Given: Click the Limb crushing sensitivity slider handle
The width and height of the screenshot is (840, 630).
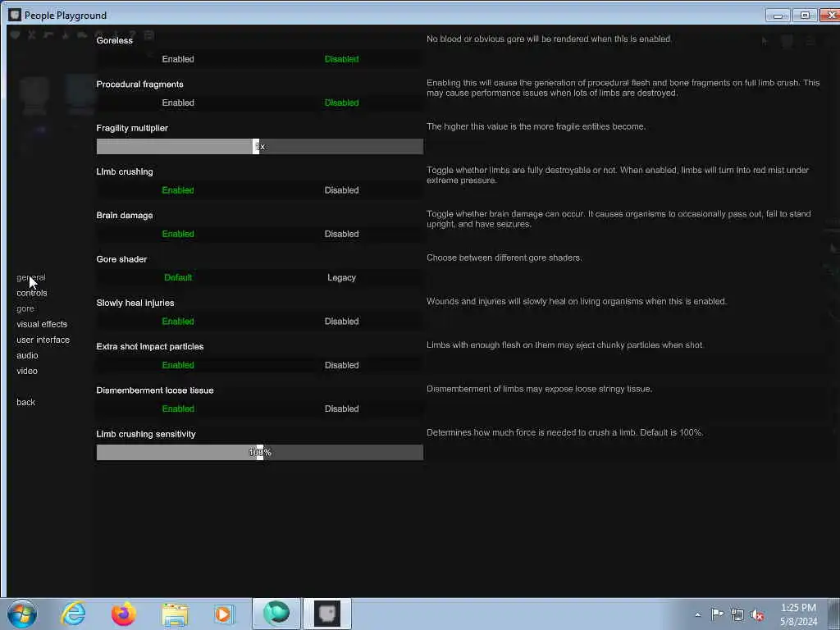Looking at the screenshot, I should tap(260, 452).
